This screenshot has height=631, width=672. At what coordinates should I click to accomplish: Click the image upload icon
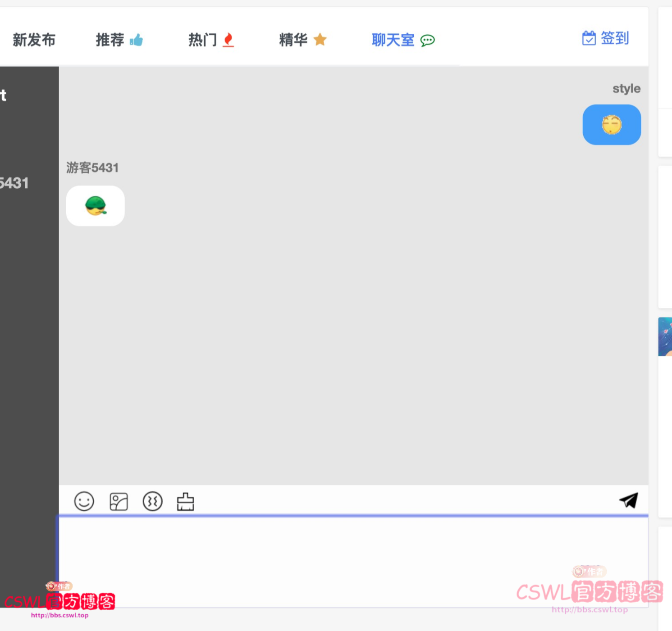click(118, 501)
